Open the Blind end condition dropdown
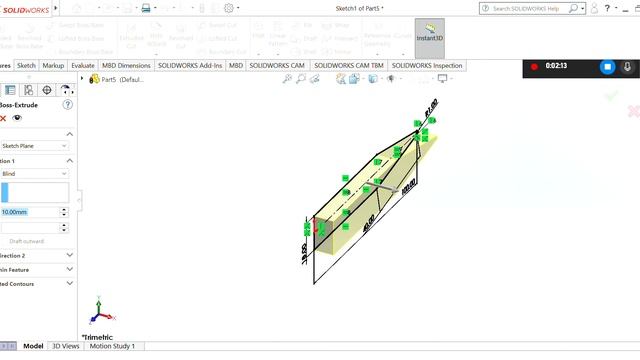640x360 pixels. point(34,173)
